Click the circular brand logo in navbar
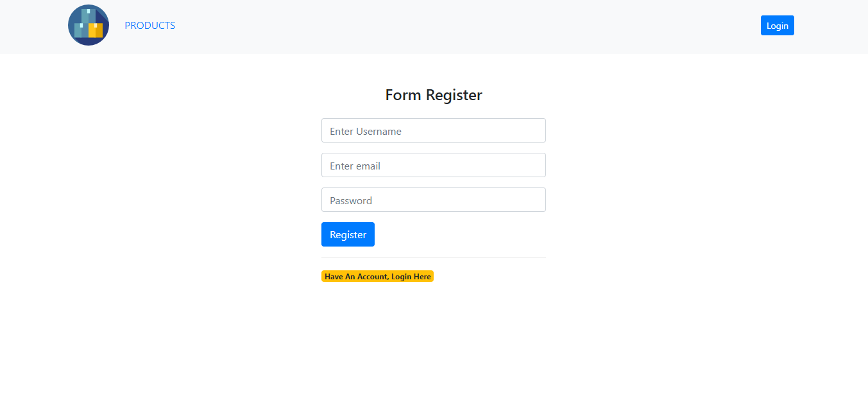This screenshot has height=400, width=868. pos(88,25)
